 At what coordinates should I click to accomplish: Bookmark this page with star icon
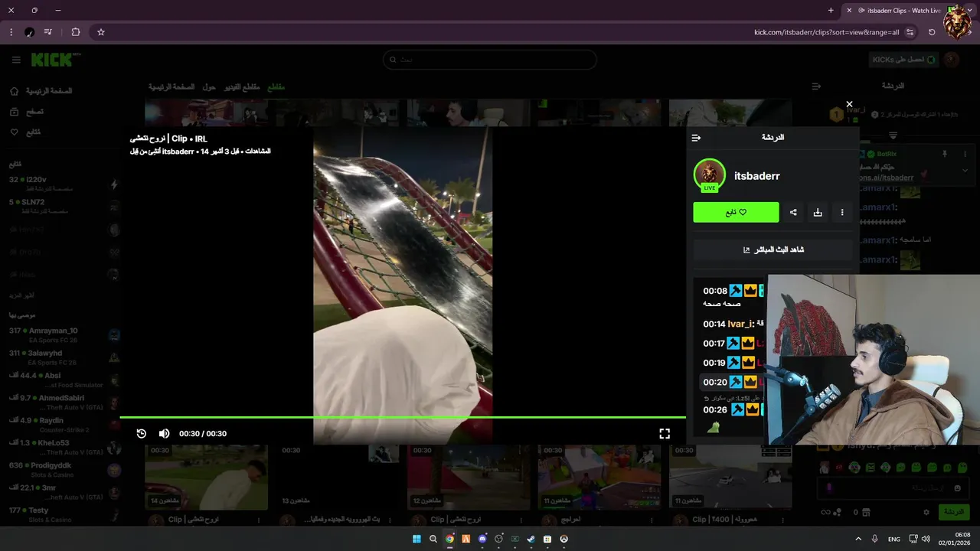coord(100,32)
